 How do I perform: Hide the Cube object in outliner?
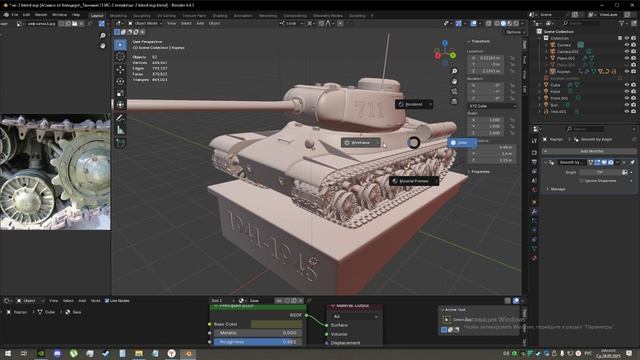(627, 85)
